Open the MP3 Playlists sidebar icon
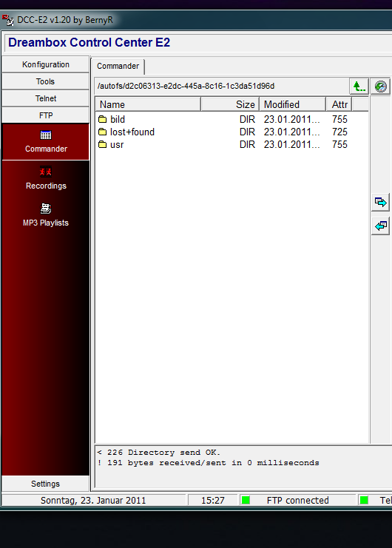392x548 pixels. (x=46, y=209)
